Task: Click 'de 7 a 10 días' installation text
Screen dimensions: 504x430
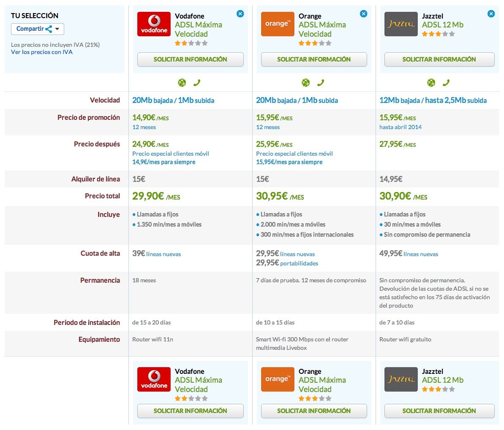Action: pos(397,322)
